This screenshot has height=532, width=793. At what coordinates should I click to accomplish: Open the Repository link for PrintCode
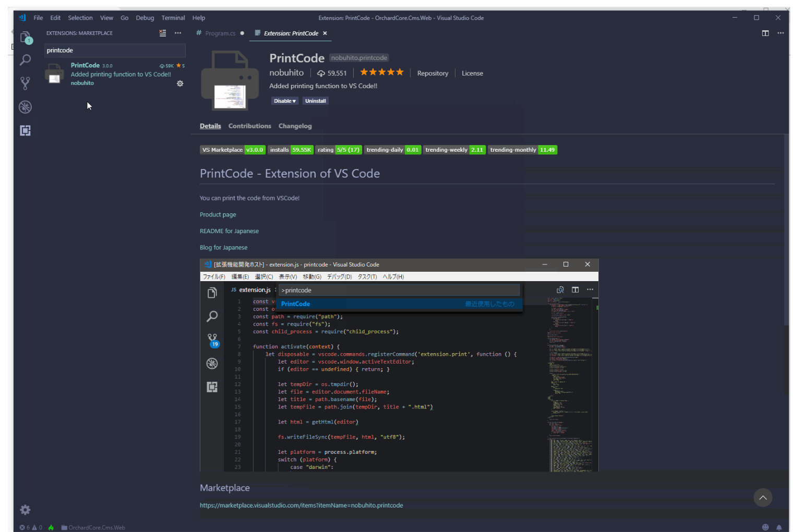(432, 73)
